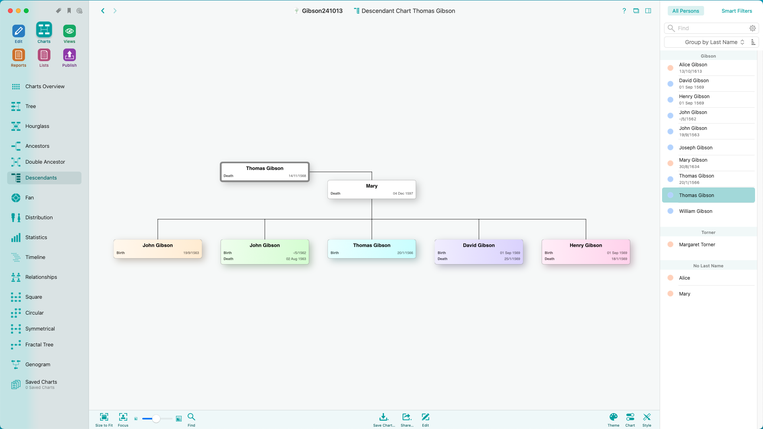763x429 pixels.
Task: Open the Distribution chart icon
Action: 16,217
